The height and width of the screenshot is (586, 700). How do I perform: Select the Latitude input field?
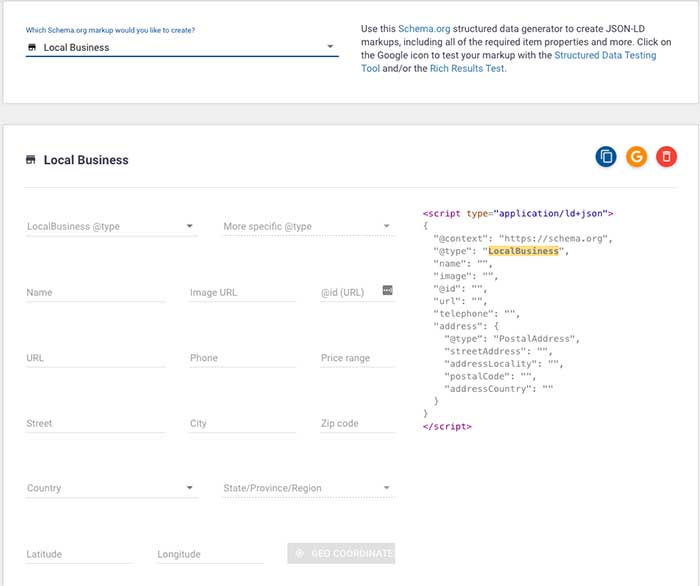[78, 554]
